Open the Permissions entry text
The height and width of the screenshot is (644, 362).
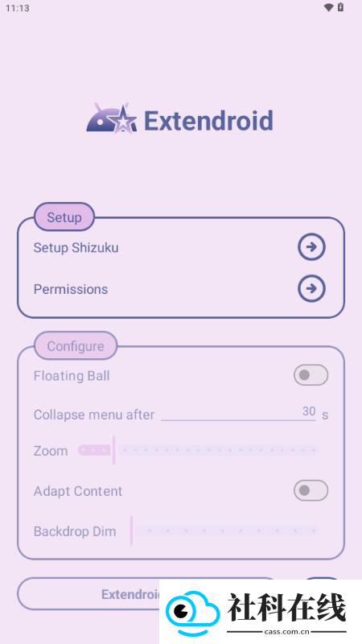(71, 289)
